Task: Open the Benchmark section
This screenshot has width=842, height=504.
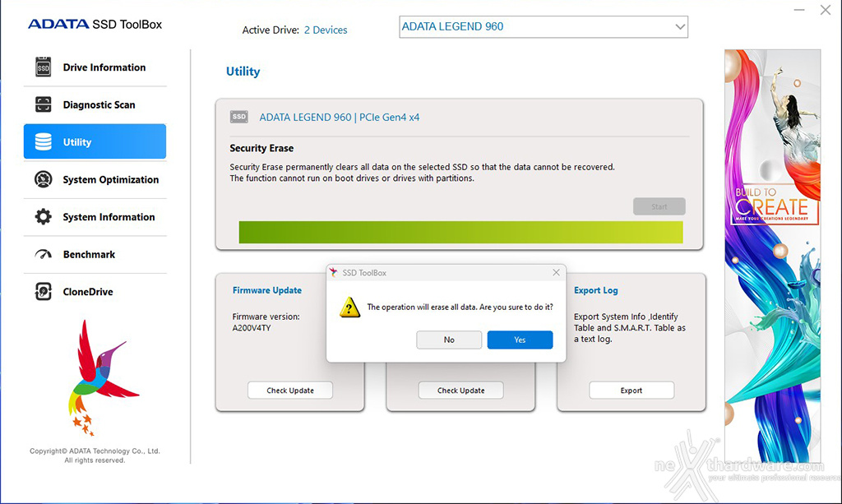Action: coord(95,254)
